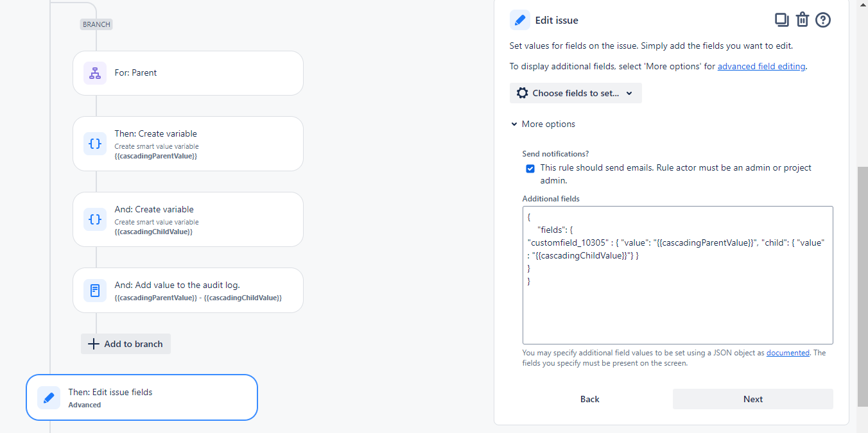
Task: Click the Then: Edit issue fields pencil icon
Action: [x=49, y=398]
